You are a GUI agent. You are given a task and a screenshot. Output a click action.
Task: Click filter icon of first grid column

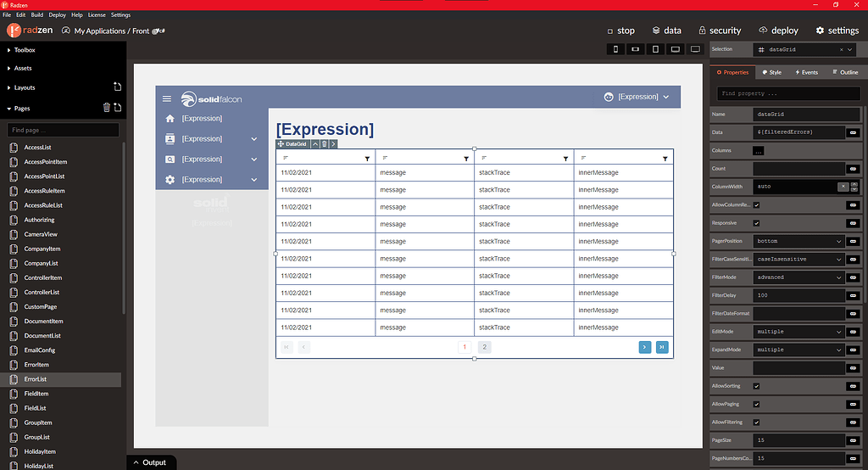coord(367,159)
